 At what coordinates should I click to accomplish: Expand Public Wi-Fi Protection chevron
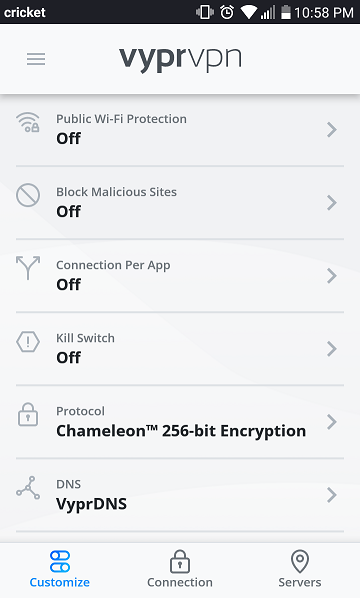click(x=332, y=130)
